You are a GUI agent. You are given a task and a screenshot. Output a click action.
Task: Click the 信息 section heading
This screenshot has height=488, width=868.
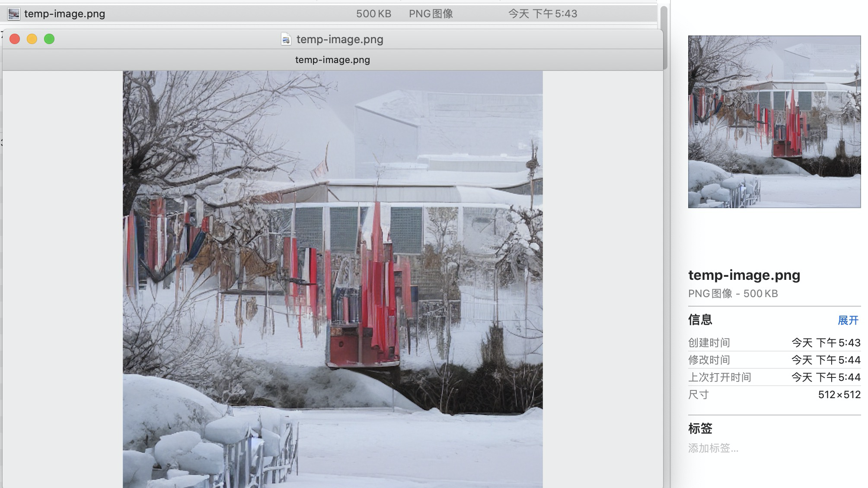point(700,320)
